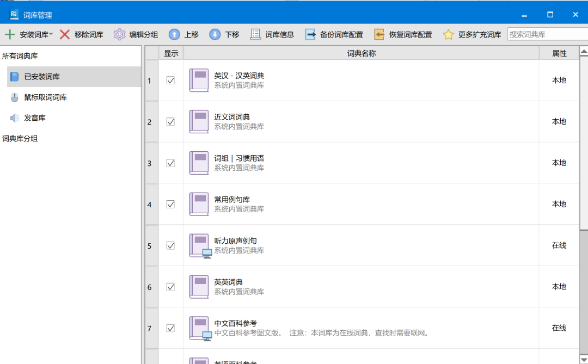The width and height of the screenshot is (588, 364).
Task: Click the star icon for more dictionaries
Action: point(448,34)
